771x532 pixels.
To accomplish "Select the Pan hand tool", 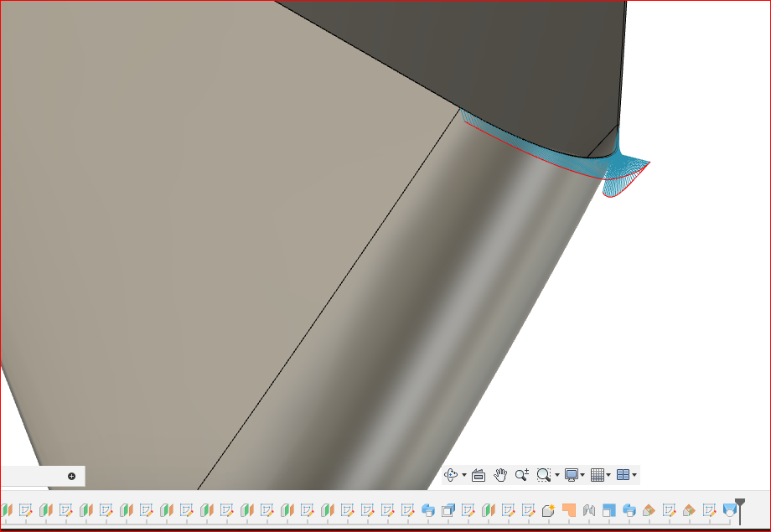I will point(500,475).
